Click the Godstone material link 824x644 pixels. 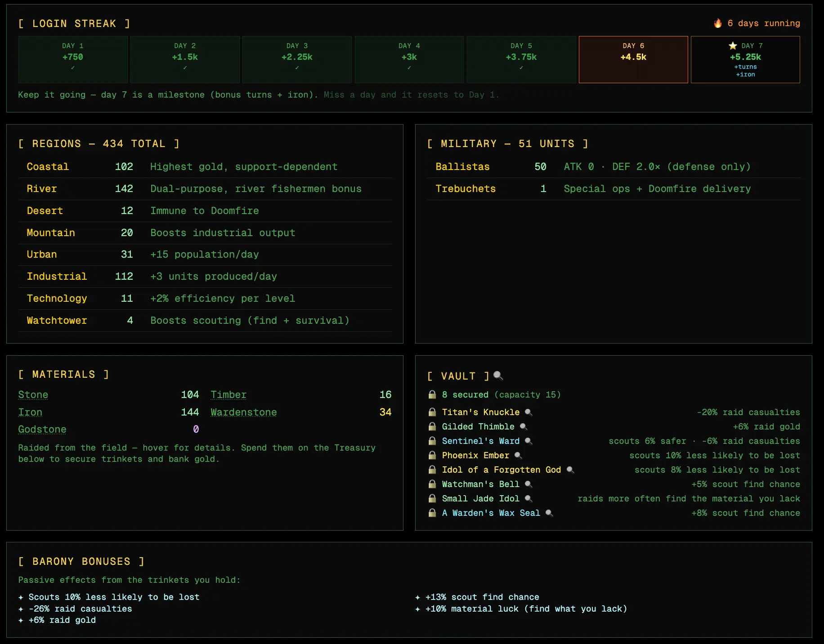tap(42, 429)
